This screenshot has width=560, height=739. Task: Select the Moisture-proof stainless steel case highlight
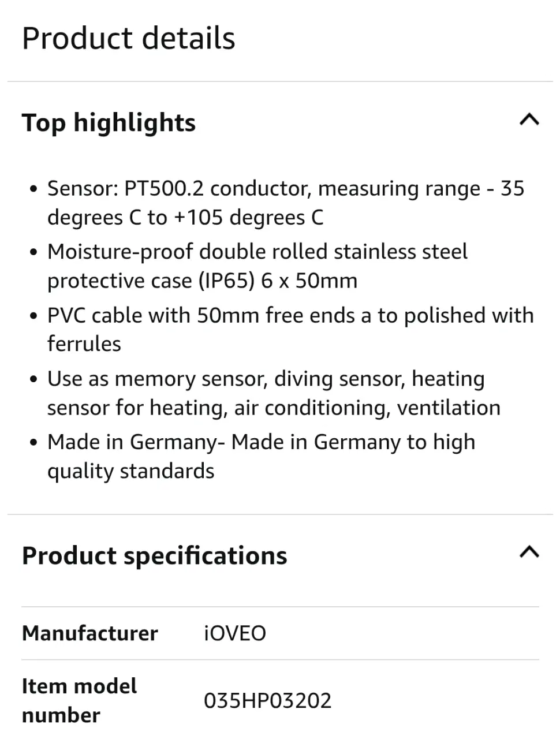257,266
